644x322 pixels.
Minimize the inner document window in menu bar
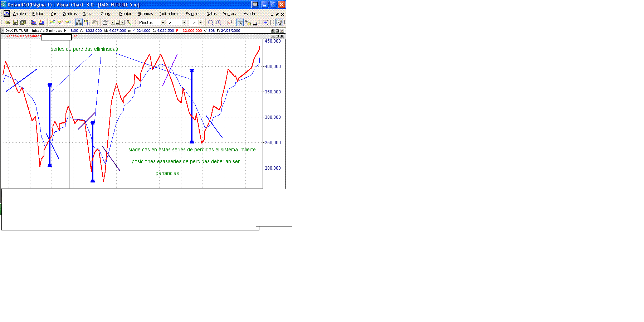tap(272, 15)
